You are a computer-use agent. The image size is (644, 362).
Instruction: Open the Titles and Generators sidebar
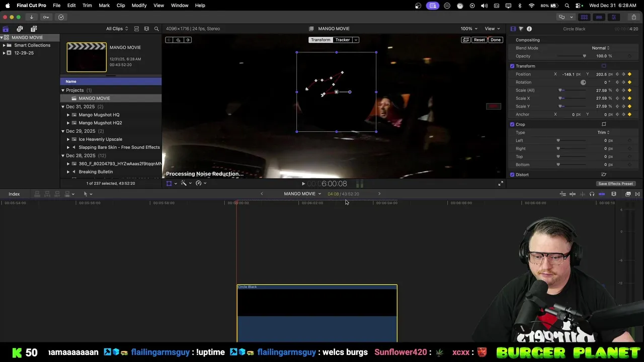coord(34,29)
